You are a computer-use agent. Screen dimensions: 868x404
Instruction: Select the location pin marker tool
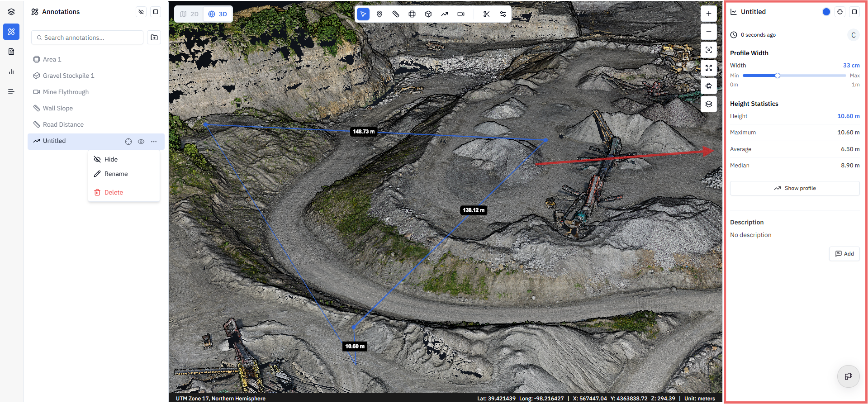click(379, 14)
